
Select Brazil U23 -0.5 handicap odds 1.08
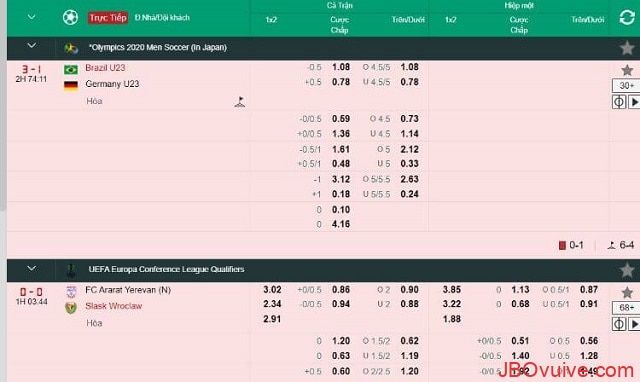(x=341, y=67)
